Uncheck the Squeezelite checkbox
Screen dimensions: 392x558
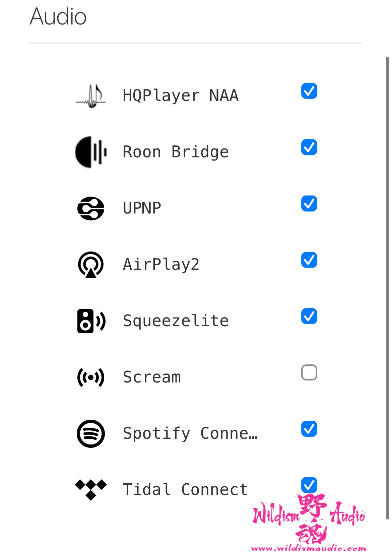coord(309,316)
